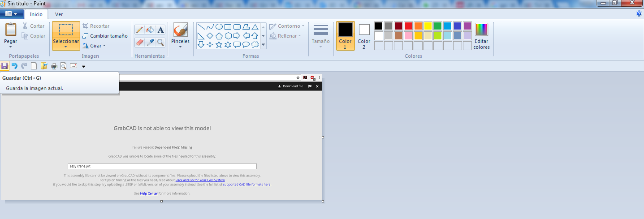Pick the five-point star shape
Viewport: 644px width, 219px height.
tap(219, 44)
